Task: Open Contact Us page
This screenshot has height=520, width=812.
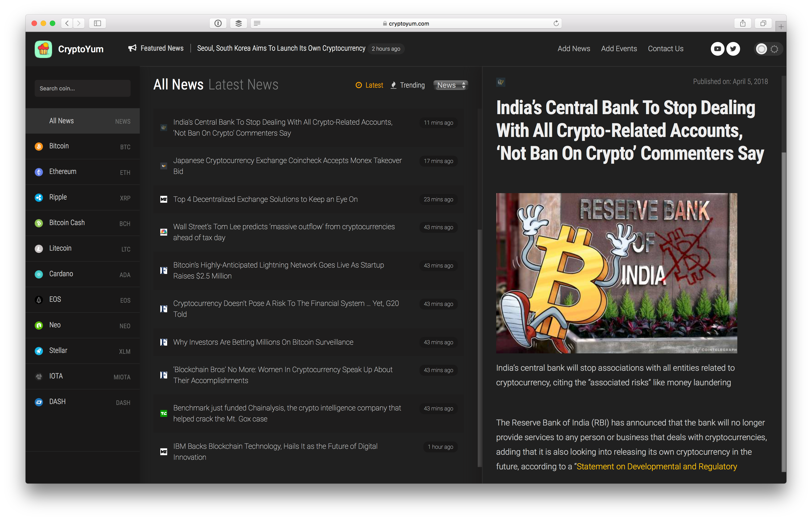Action: click(665, 49)
